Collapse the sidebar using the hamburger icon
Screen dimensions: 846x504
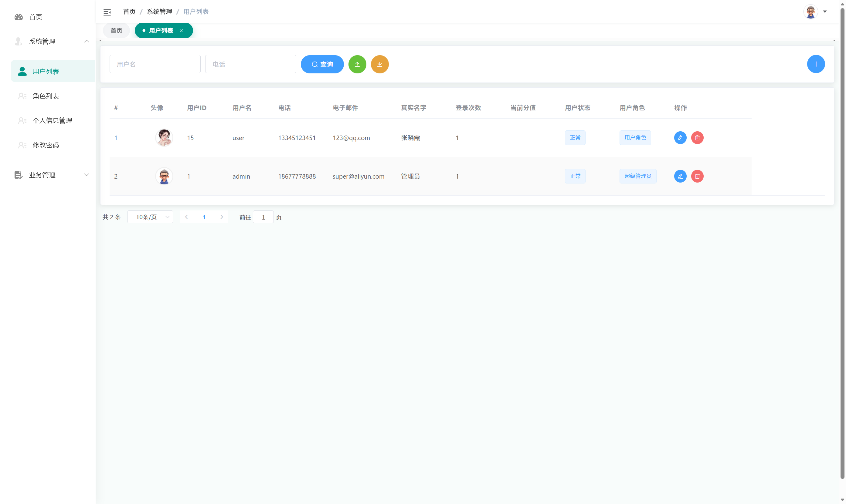point(107,12)
